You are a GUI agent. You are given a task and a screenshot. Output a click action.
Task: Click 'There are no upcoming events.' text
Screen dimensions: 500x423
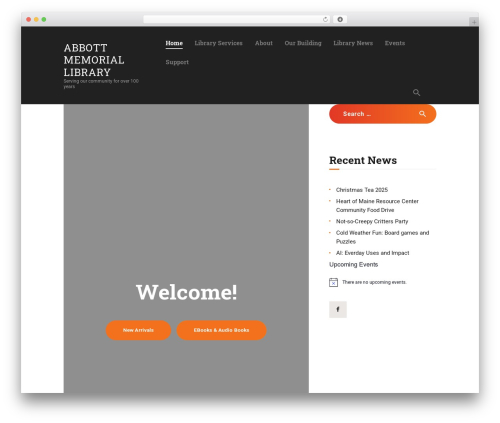coord(374,282)
